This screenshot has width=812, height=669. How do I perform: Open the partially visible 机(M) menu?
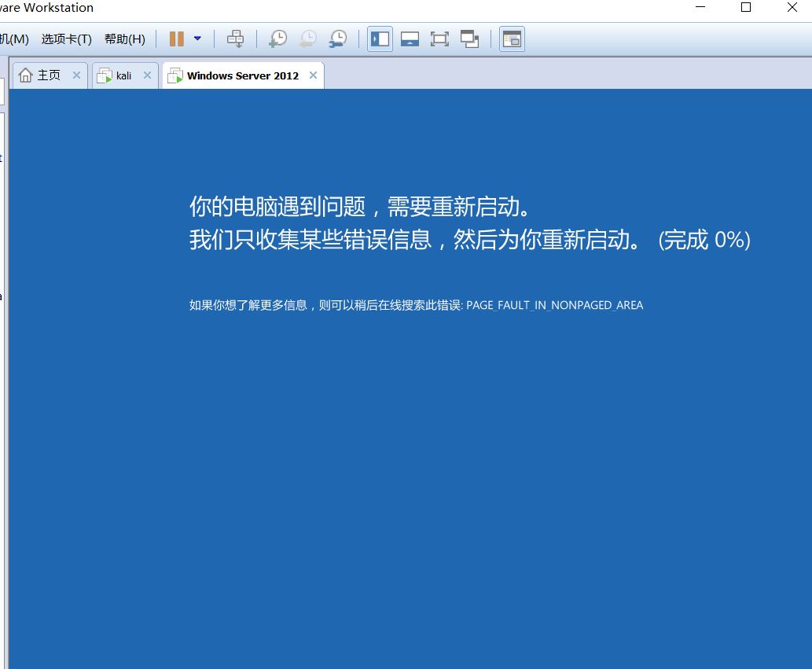pos(14,39)
